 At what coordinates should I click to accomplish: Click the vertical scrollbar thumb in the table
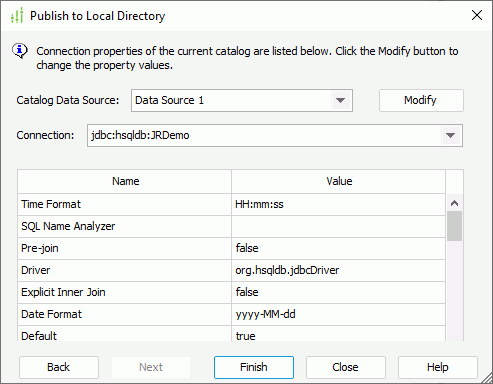pyautogui.click(x=454, y=226)
